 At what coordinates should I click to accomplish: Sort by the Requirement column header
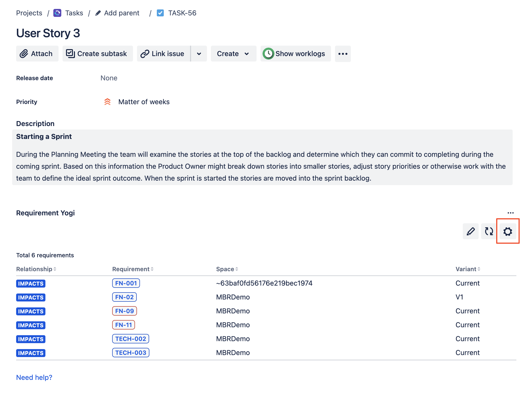tap(133, 269)
